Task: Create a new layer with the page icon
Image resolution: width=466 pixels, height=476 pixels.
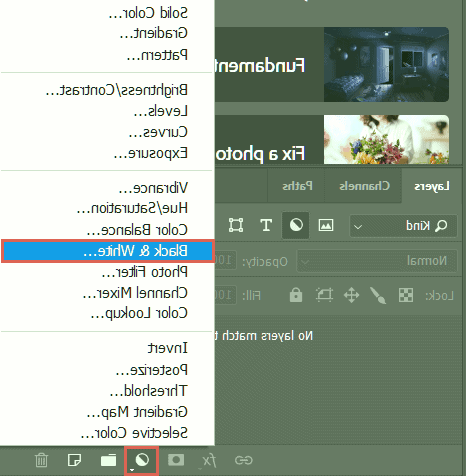Action: coord(74,460)
